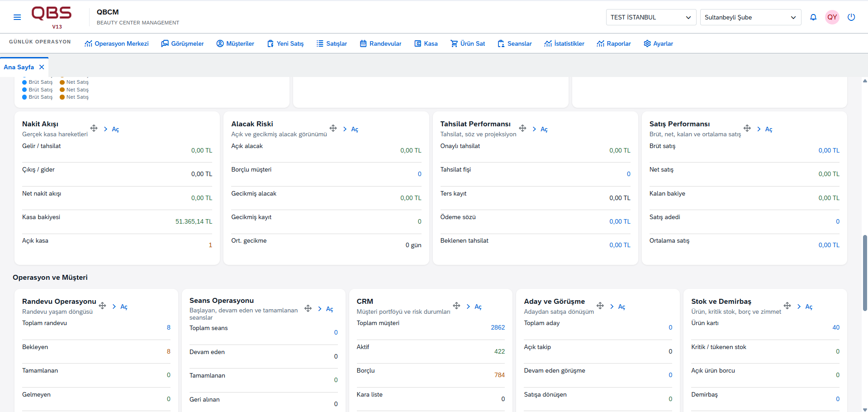Click move handle on Stok ve Demirbaş card
The image size is (868, 412).
click(x=787, y=306)
